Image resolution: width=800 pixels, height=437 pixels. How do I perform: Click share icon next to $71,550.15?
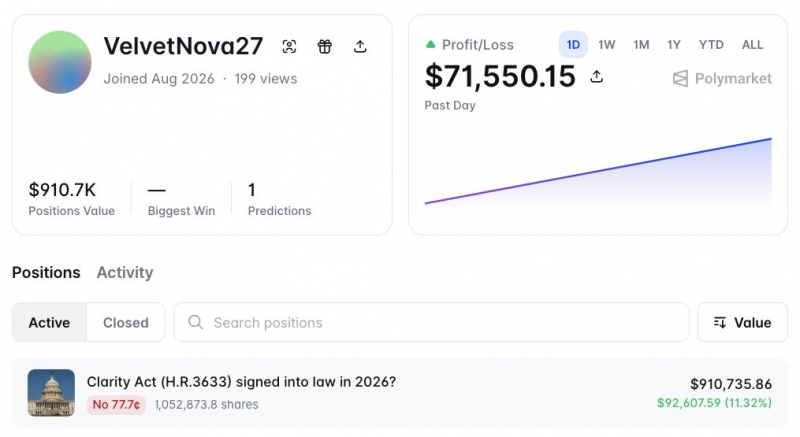coord(596,76)
